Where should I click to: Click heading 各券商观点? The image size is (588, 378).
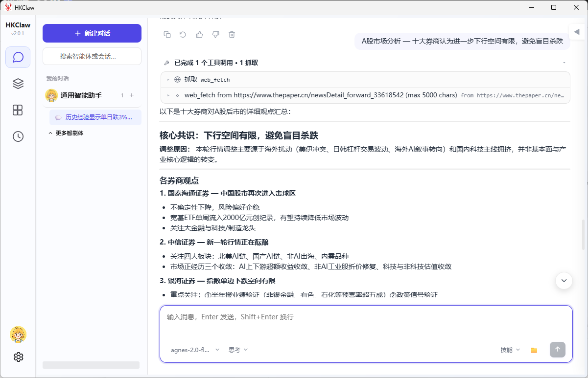(179, 180)
